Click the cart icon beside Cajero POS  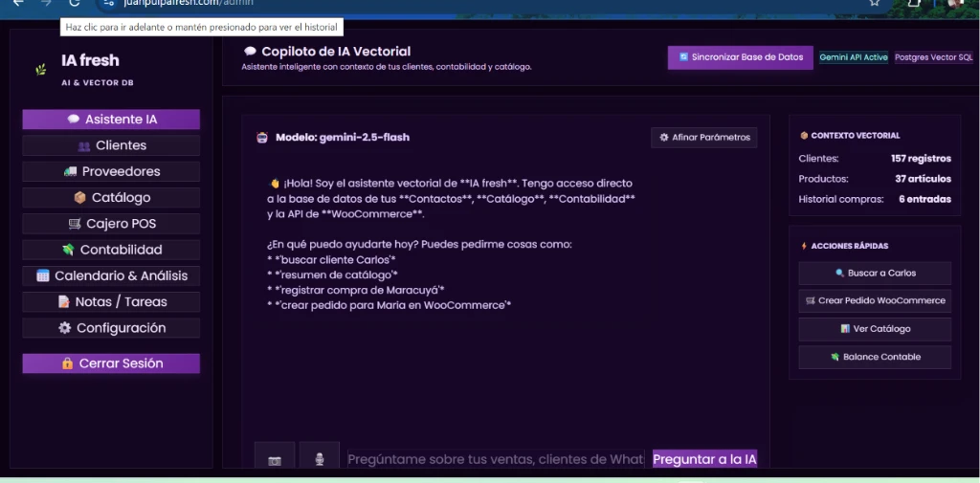75,224
